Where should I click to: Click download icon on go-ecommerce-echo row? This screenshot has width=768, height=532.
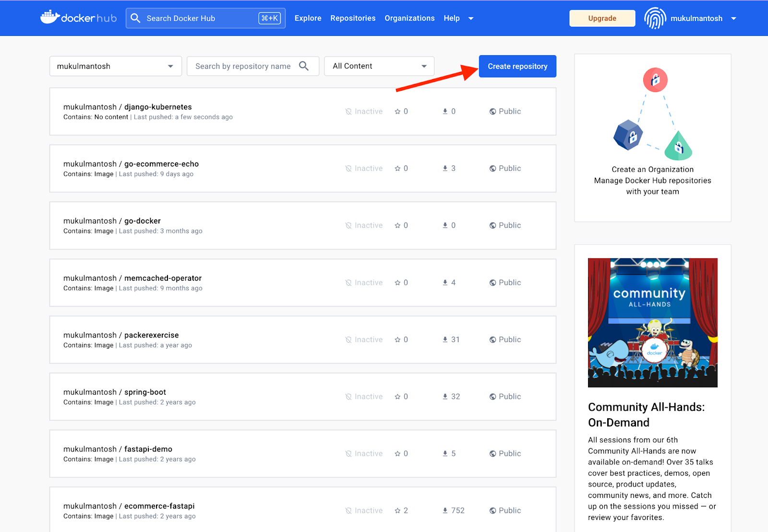pos(445,168)
